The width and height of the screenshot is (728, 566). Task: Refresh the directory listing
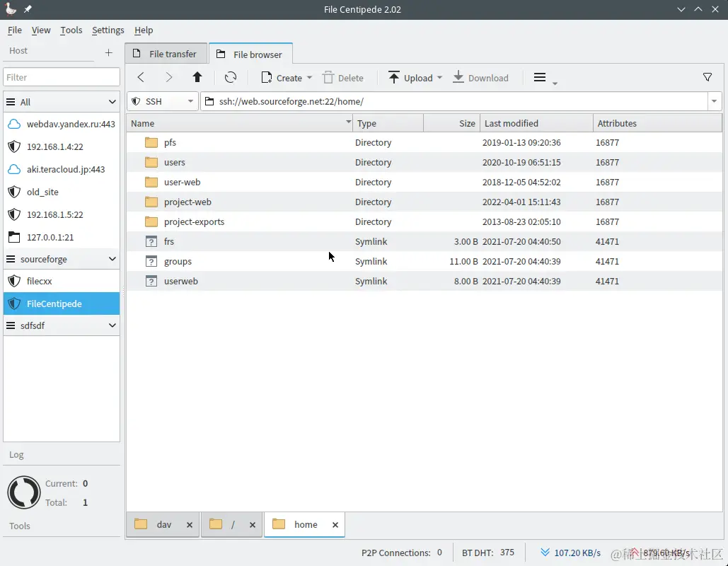(x=231, y=78)
